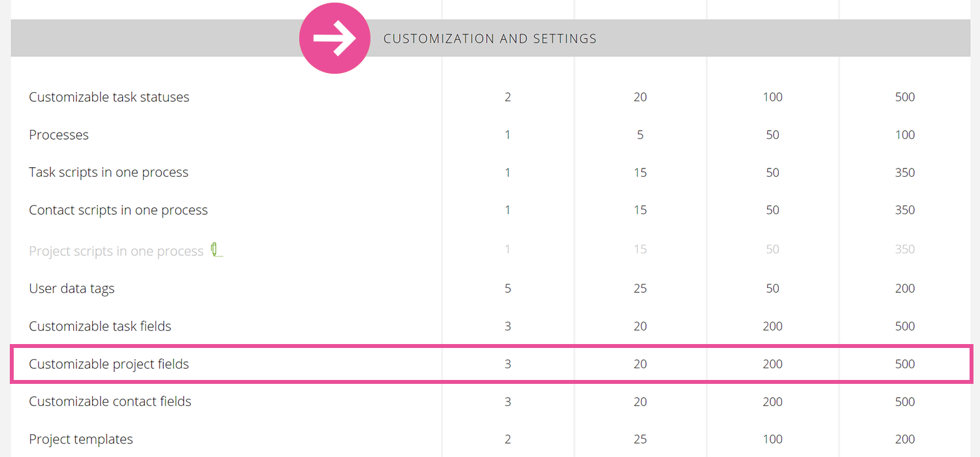Select the Processes row label

pyautogui.click(x=59, y=135)
